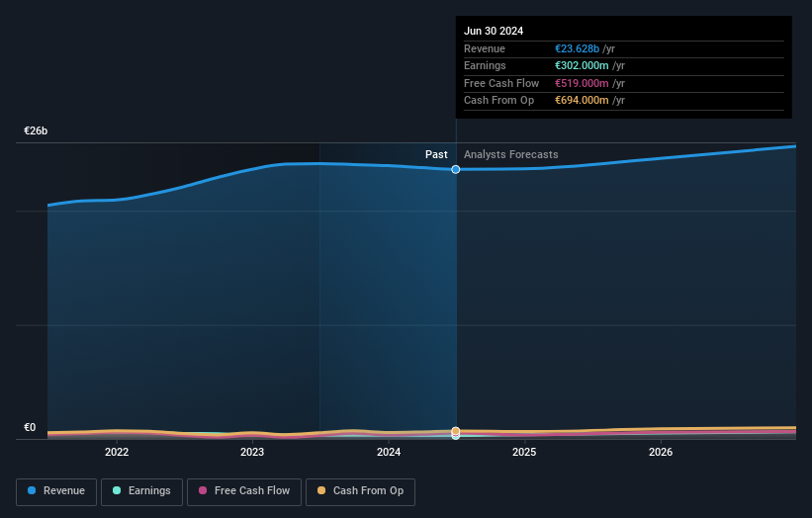The image size is (812, 518).
Task: Click the €694.000m cash from op value
Action: click(582, 101)
